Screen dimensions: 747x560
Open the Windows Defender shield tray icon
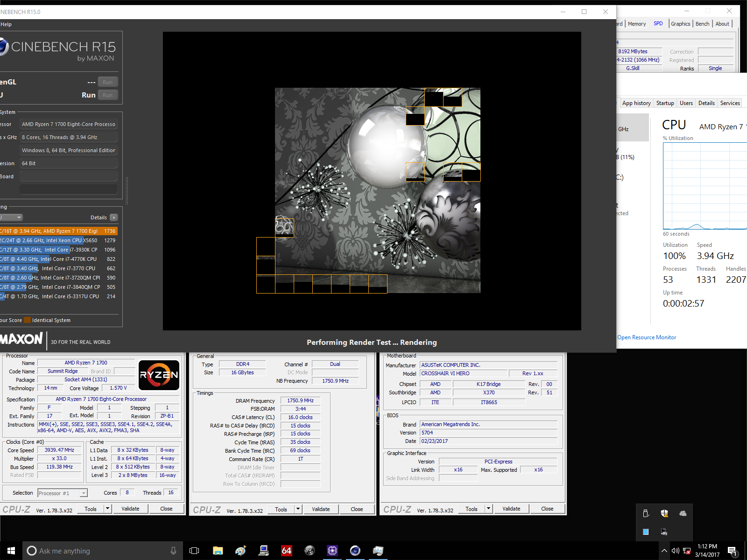click(664, 513)
